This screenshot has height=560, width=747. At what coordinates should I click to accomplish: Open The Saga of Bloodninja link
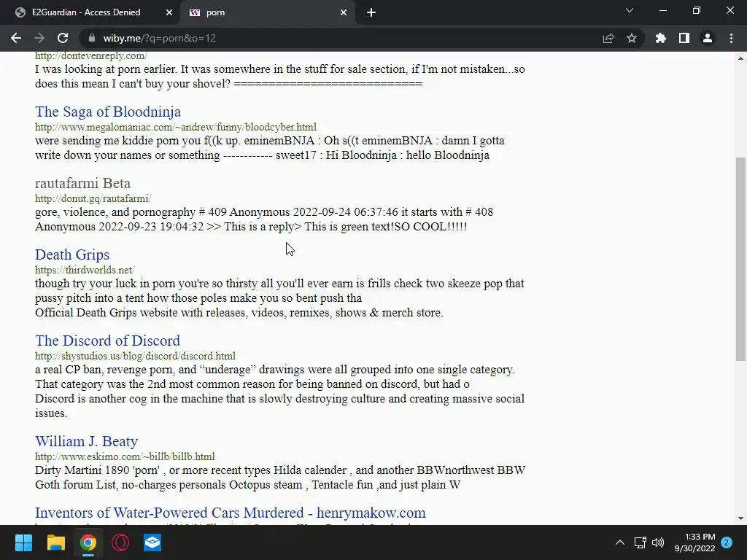[x=108, y=112]
